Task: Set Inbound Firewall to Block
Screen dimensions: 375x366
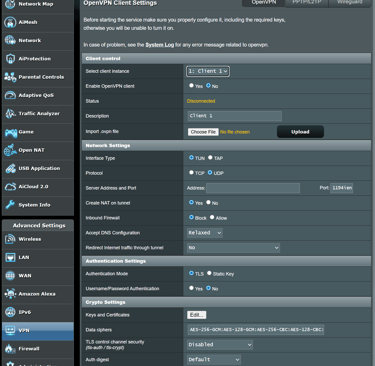Action: tap(191, 217)
